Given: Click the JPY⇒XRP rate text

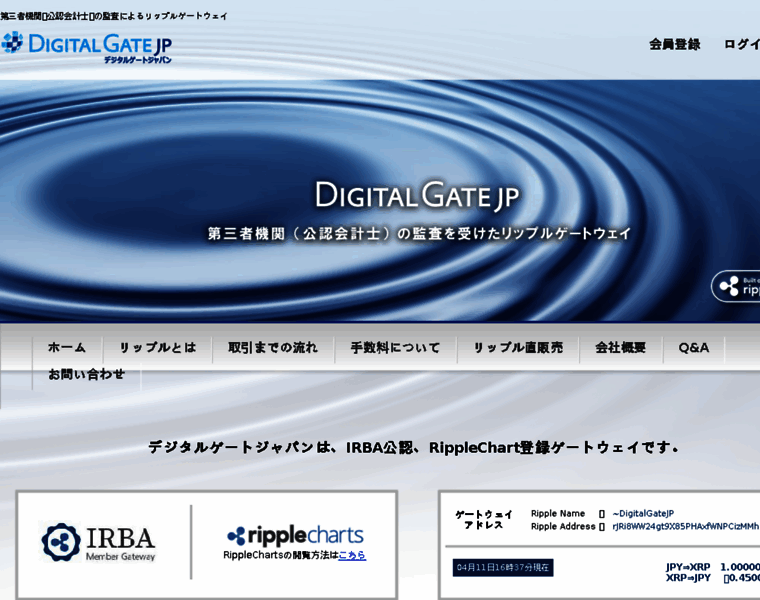Looking at the screenshot, I should click(688, 567).
